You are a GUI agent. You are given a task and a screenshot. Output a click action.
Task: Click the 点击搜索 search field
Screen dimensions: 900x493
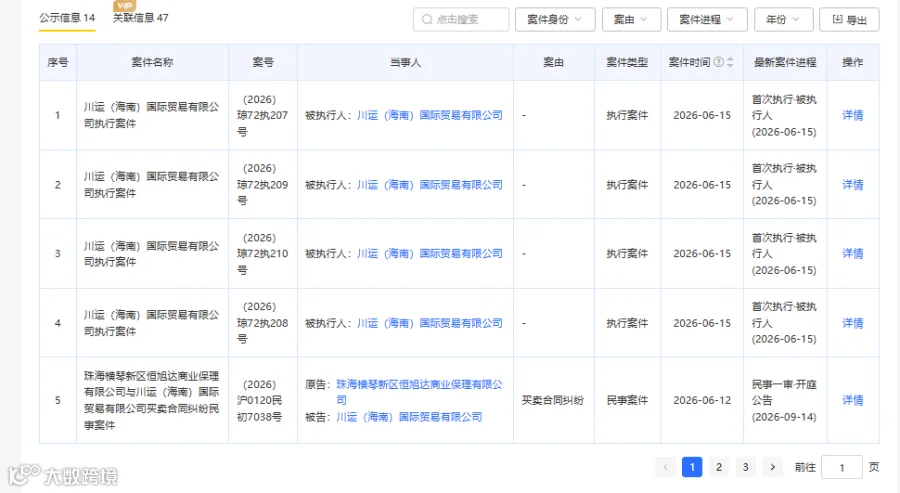coord(461,20)
